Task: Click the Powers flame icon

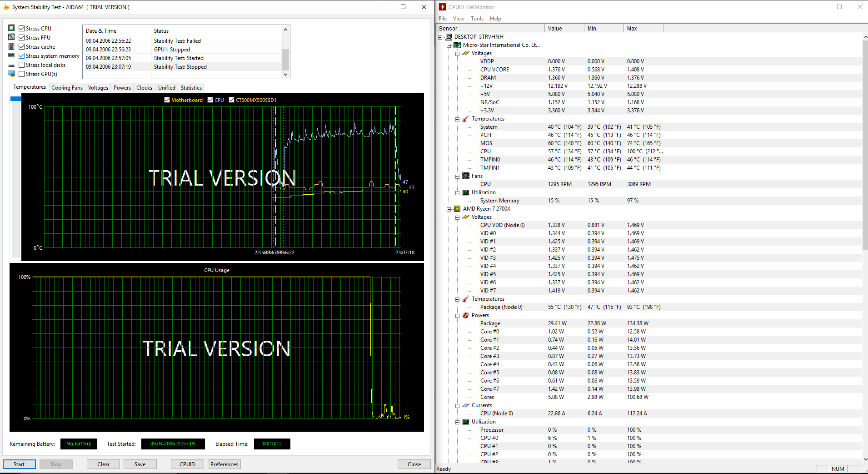Action: coord(466,315)
